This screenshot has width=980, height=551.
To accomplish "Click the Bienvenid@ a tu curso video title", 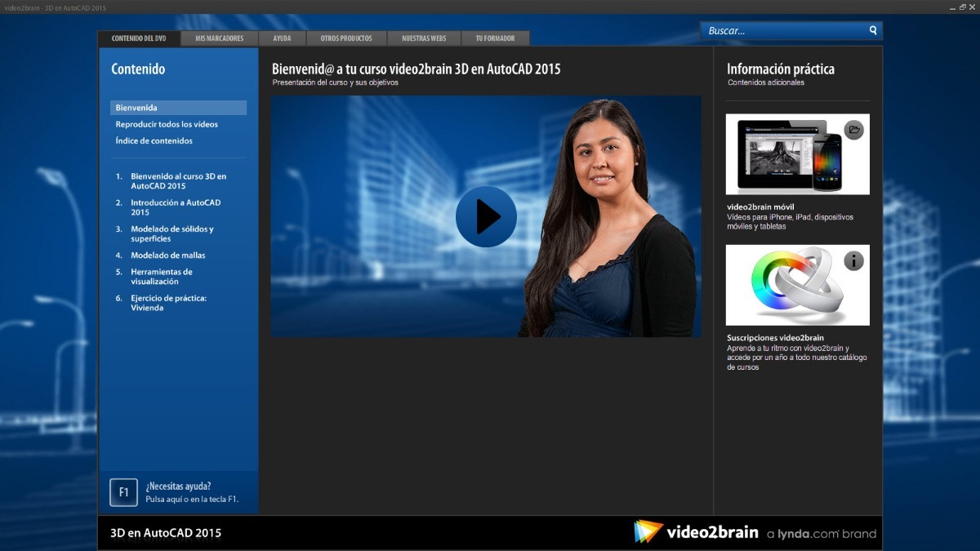I will pos(416,69).
